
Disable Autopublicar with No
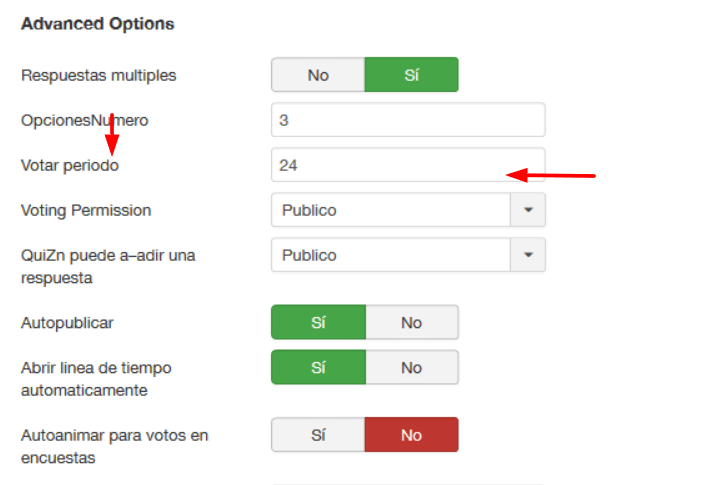coord(411,322)
